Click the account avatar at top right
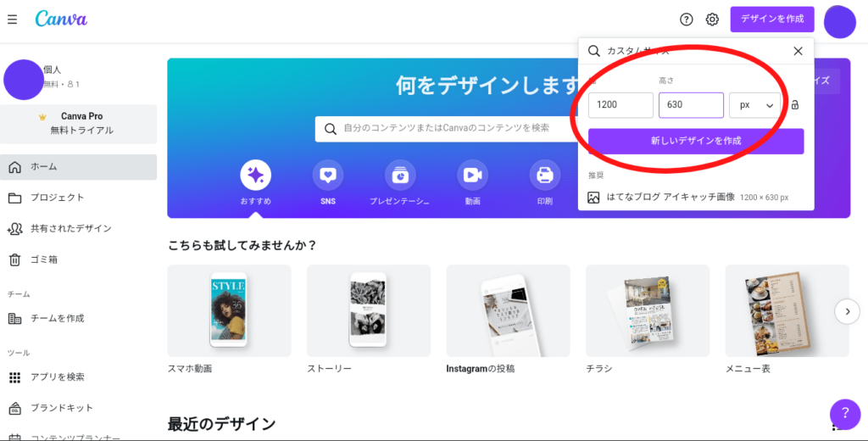868x441 pixels. pyautogui.click(x=840, y=21)
